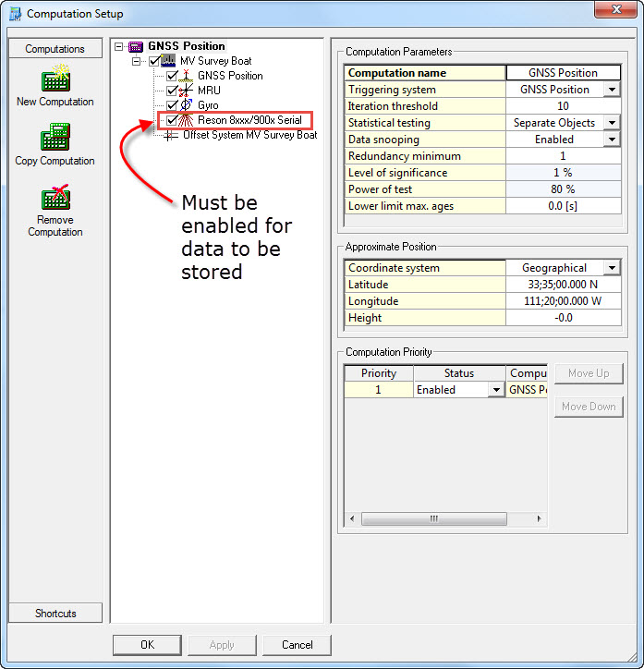
Task: Toggle the Reson 8xxx/900x Serial checkbox
Action: (x=172, y=120)
